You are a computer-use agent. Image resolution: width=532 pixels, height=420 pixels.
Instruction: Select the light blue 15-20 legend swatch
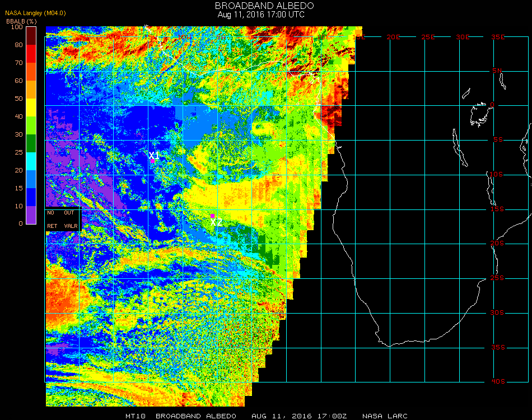point(31,179)
